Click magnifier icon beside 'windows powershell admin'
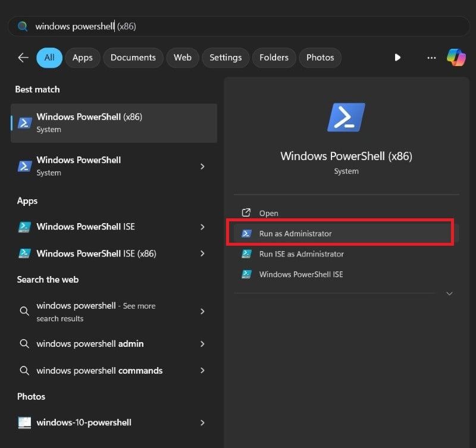The height and width of the screenshot is (448, 476). click(x=24, y=344)
